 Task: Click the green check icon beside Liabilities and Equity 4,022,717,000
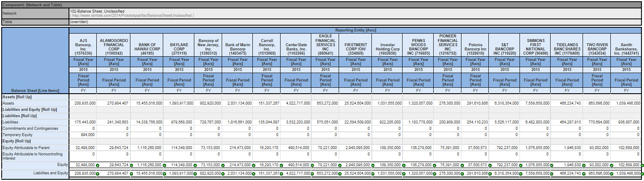[312, 173]
